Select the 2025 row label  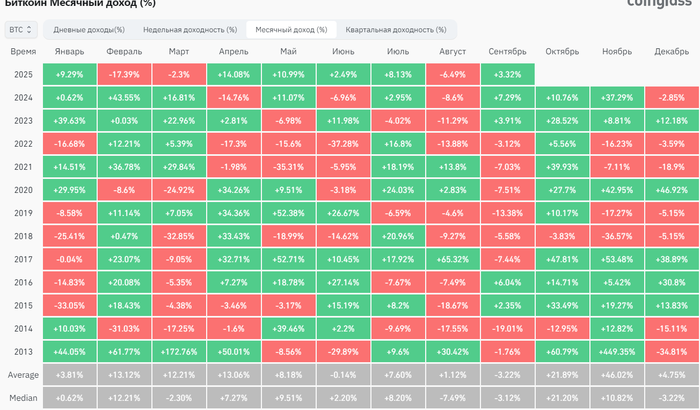coord(23,74)
